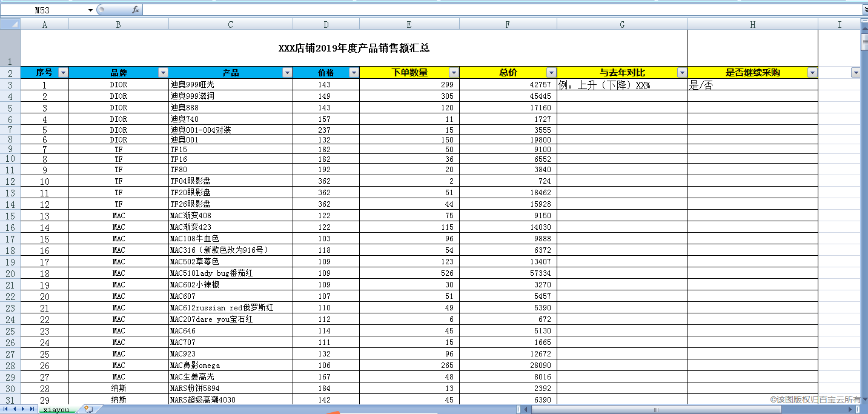Select column C header
868x414 pixels.
click(231, 24)
